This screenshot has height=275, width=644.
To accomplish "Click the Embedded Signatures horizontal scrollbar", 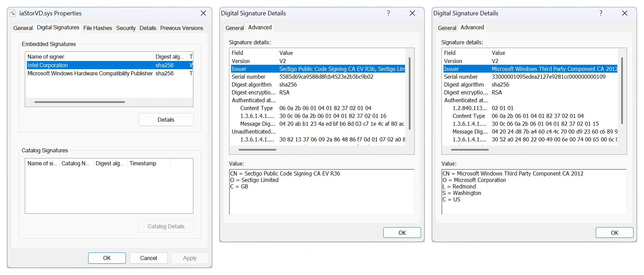I will tap(80, 102).
